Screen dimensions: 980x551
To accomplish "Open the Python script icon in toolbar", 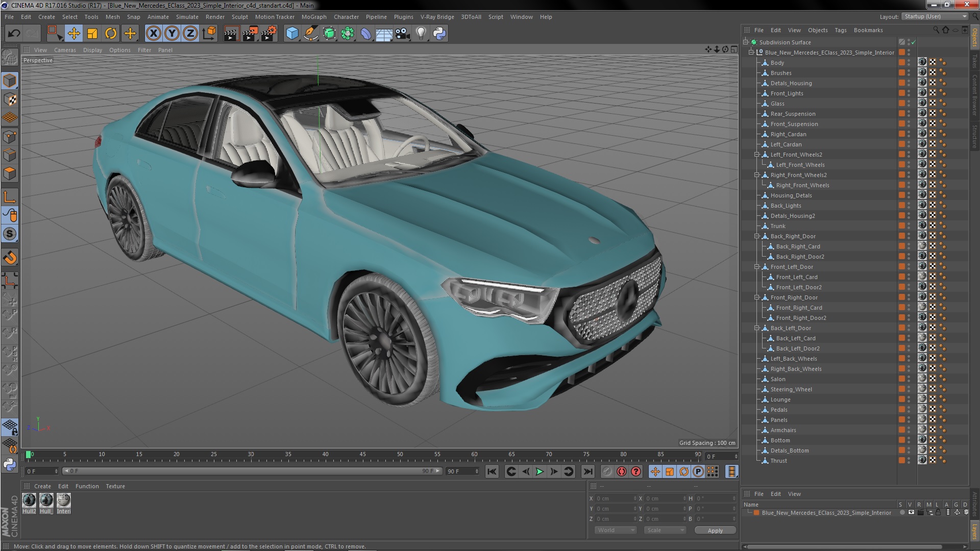I will point(439,34).
